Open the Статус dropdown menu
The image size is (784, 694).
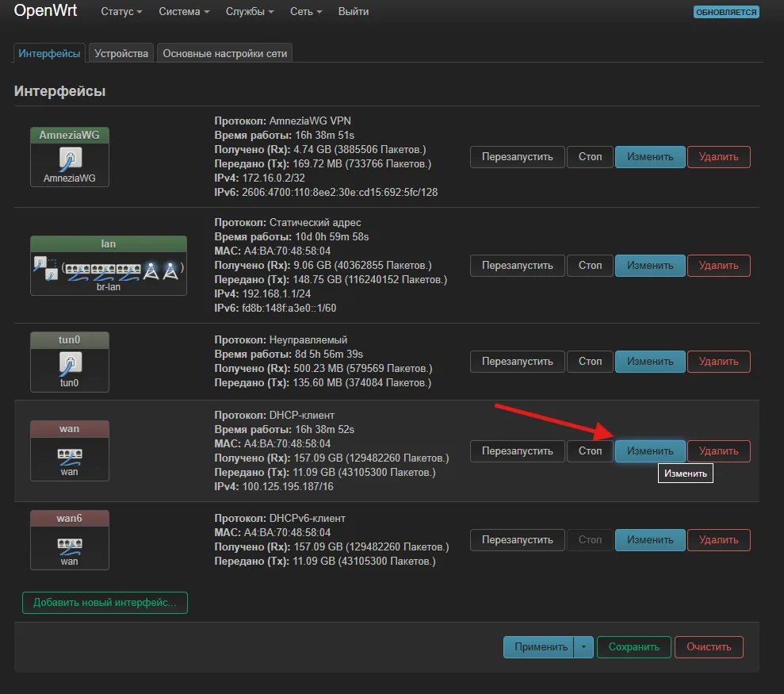click(121, 12)
